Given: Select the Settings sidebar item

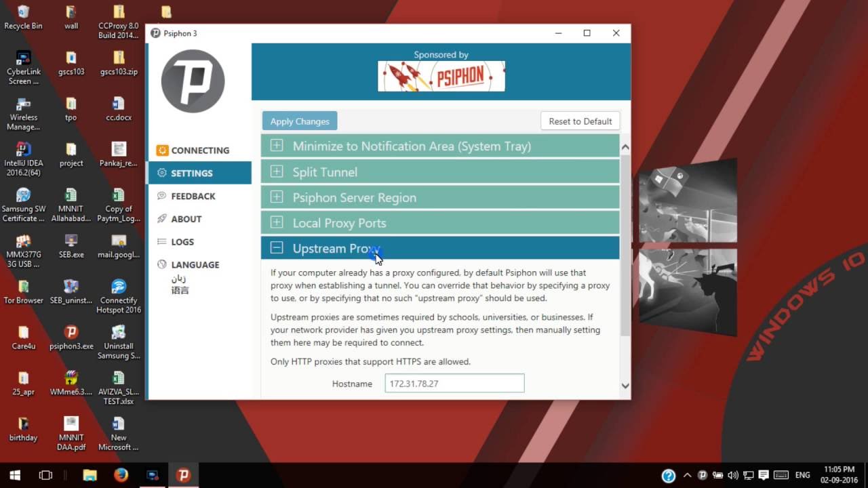Looking at the screenshot, I should click(x=199, y=173).
